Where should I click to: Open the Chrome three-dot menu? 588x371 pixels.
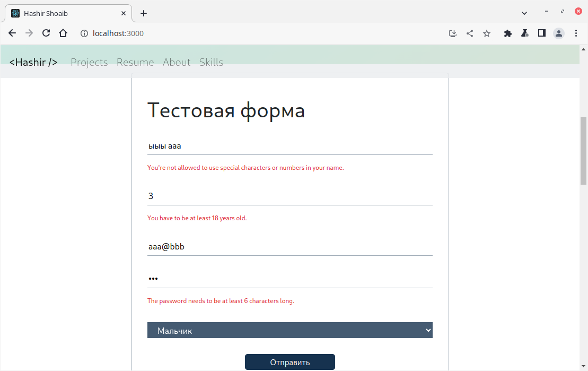pos(576,33)
